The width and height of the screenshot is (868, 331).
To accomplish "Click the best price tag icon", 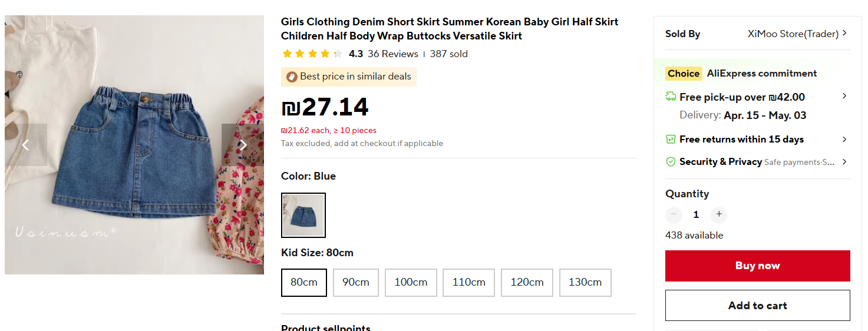I will click(292, 77).
